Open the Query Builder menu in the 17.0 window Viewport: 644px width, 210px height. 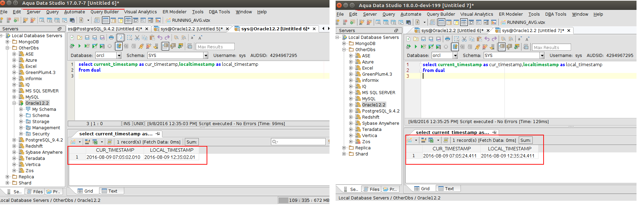[x=104, y=12]
